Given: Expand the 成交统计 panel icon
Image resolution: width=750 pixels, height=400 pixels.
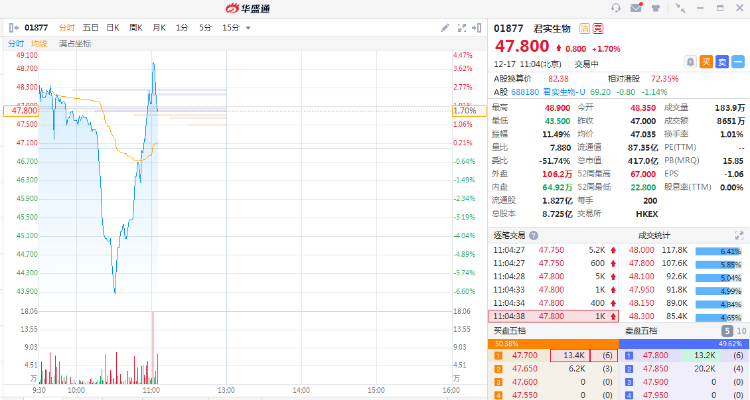Looking at the screenshot, I should tap(739, 235).
